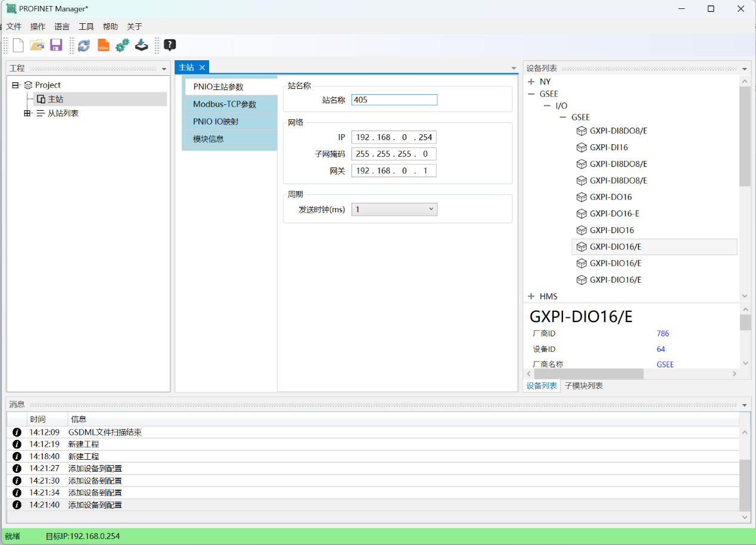
Task: Select the GXPI-DI16 device entry
Action: click(x=609, y=147)
